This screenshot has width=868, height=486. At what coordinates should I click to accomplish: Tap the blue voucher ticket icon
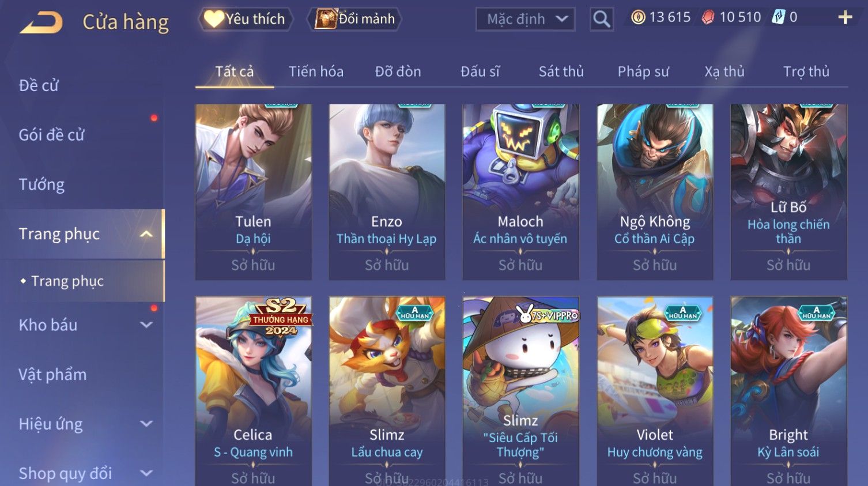(779, 17)
